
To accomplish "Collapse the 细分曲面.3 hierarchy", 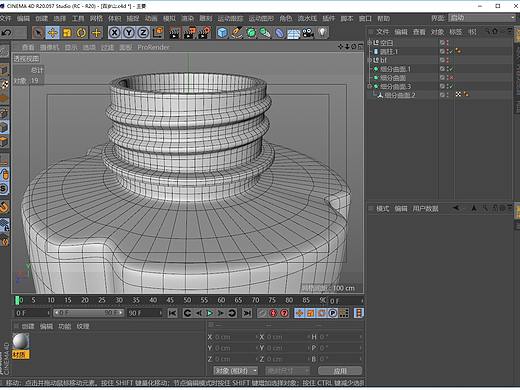I will 369,86.
